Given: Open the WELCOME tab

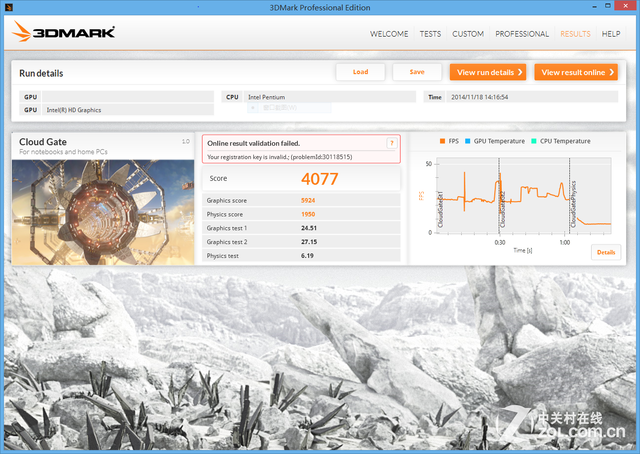Looking at the screenshot, I should click(389, 34).
